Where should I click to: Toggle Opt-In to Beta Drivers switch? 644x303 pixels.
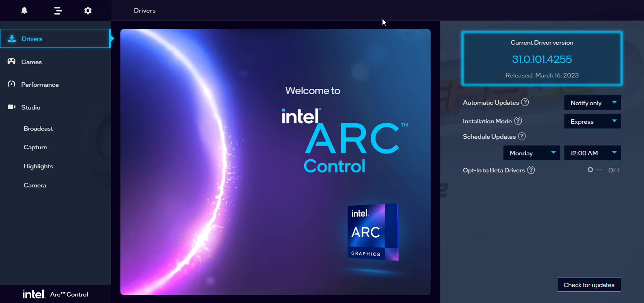point(595,170)
